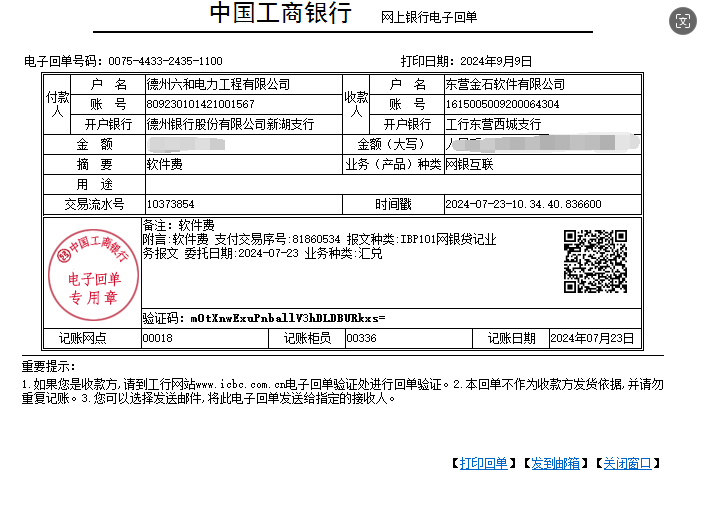This screenshot has width=705, height=511.
Task: Select verification code m0tXnwExuPnbal1V3hDLDBURkxs=
Action: point(288,318)
